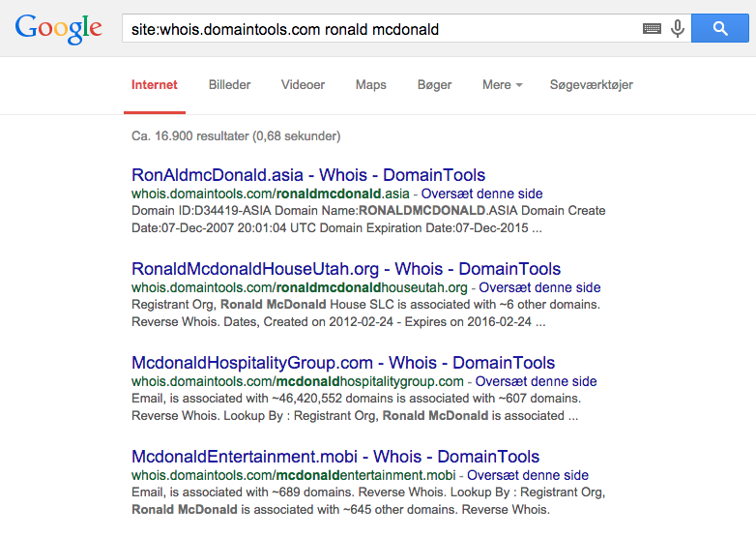Translate the mcdonaldentertainment.mobi result page
The height and width of the screenshot is (537, 756).
click(x=528, y=475)
